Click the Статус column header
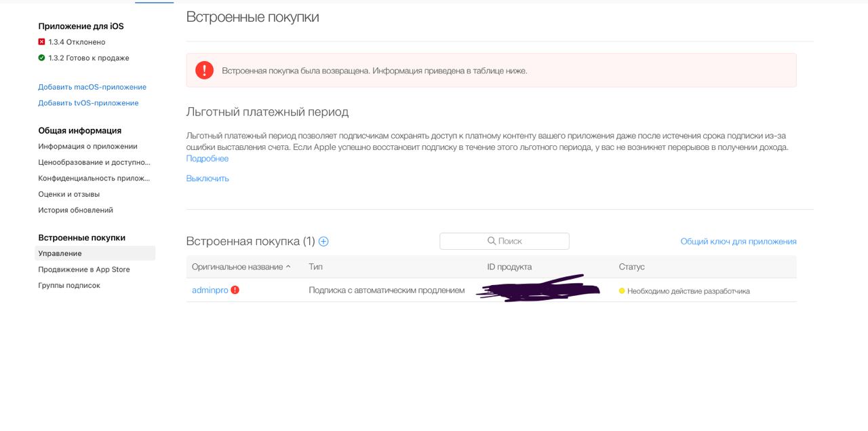 pos(631,267)
